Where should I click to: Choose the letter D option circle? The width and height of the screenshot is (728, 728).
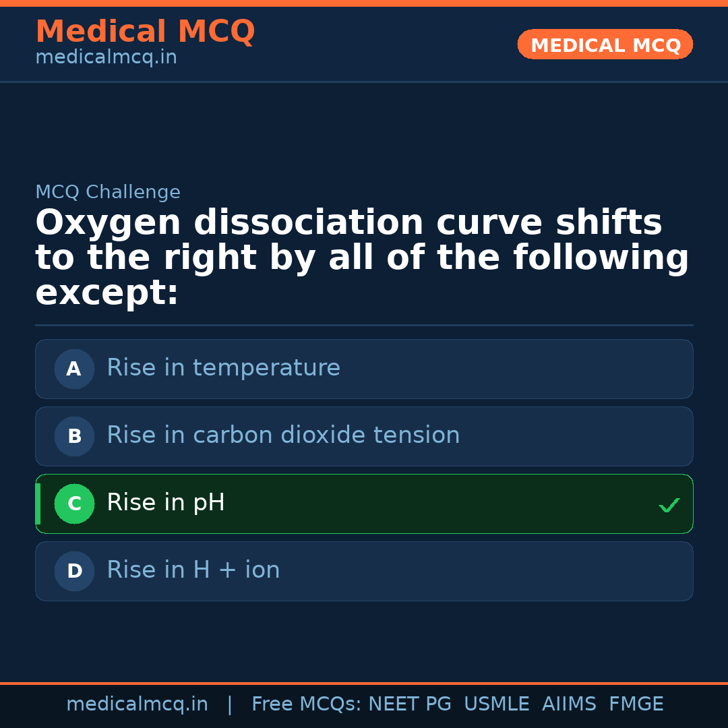pyautogui.click(x=74, y=571)
